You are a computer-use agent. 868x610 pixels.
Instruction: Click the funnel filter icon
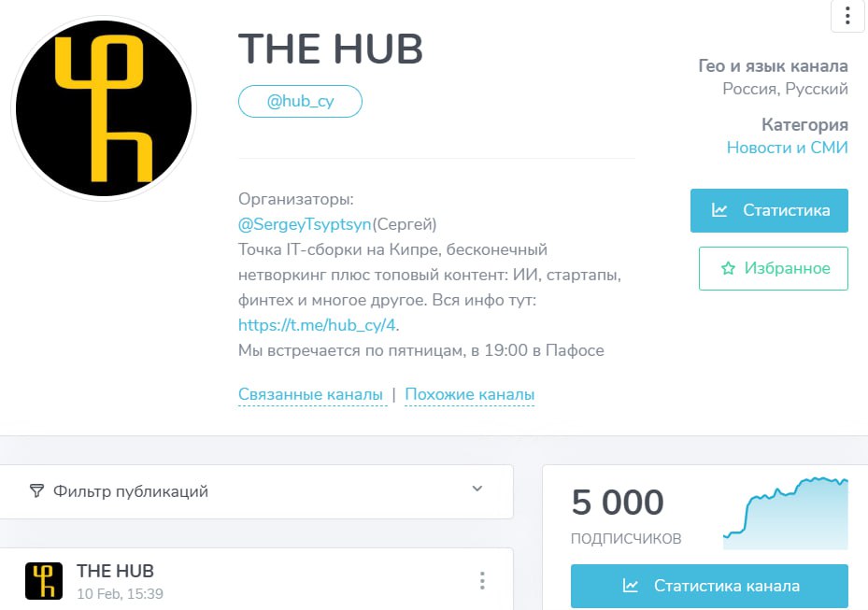tap(36, 491)
